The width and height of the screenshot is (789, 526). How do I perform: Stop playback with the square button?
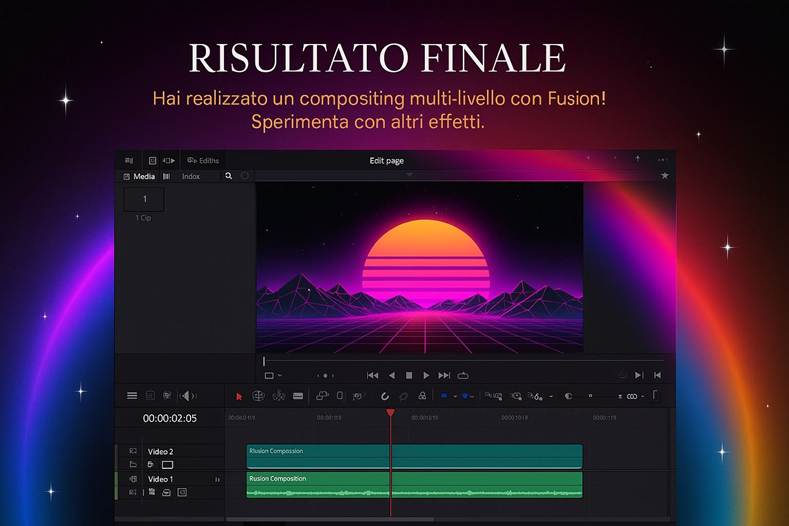(x=409, y=375)
